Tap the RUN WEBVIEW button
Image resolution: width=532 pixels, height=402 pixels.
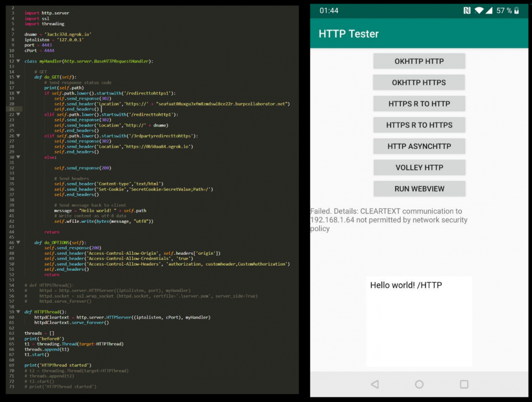(x=419, y=189)
